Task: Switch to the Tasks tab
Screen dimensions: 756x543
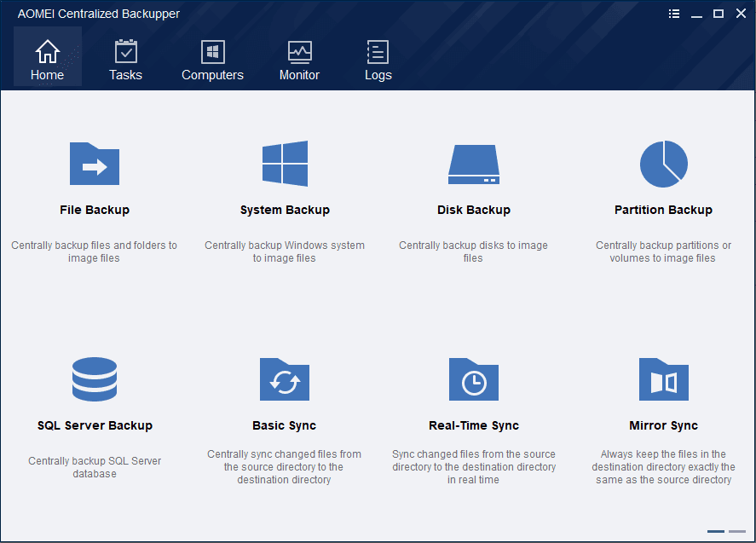Action: (x=125, y=58)
